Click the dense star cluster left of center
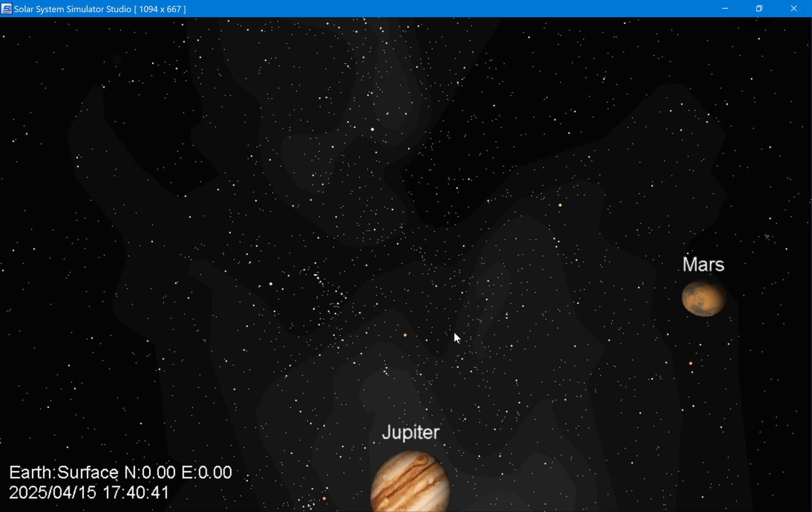This screenshot has width=812, height=512. 328,294
